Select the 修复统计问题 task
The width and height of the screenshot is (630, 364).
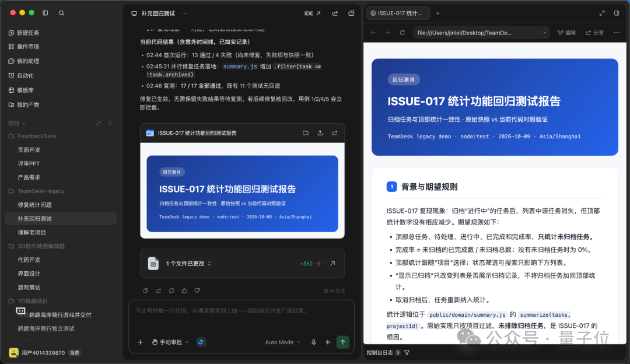tap(34, 205)
